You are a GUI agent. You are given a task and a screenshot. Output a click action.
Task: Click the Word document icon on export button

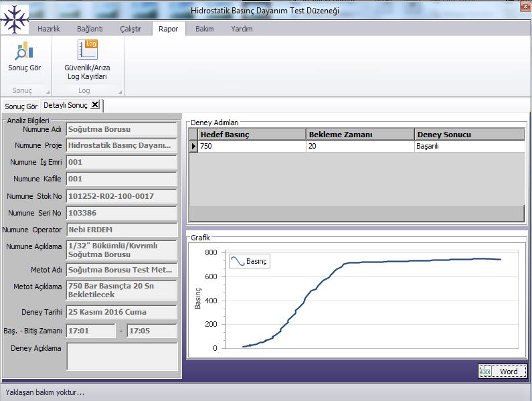click(x=486, y=372)
